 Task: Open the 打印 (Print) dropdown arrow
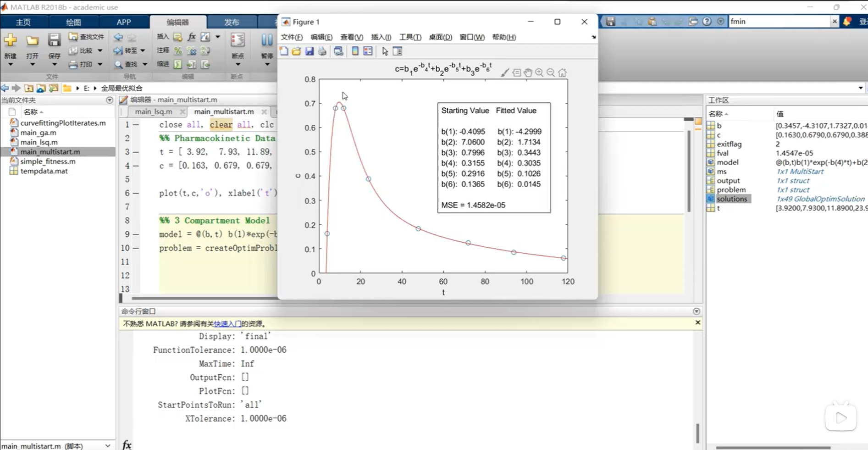[x=100, y=65]
